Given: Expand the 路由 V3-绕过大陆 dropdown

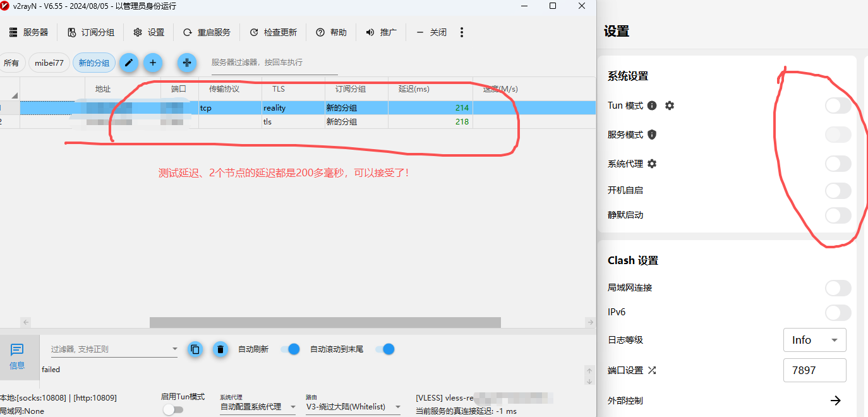Looking at the screenshot, I should pyautogui.click(x=353, y=407).
